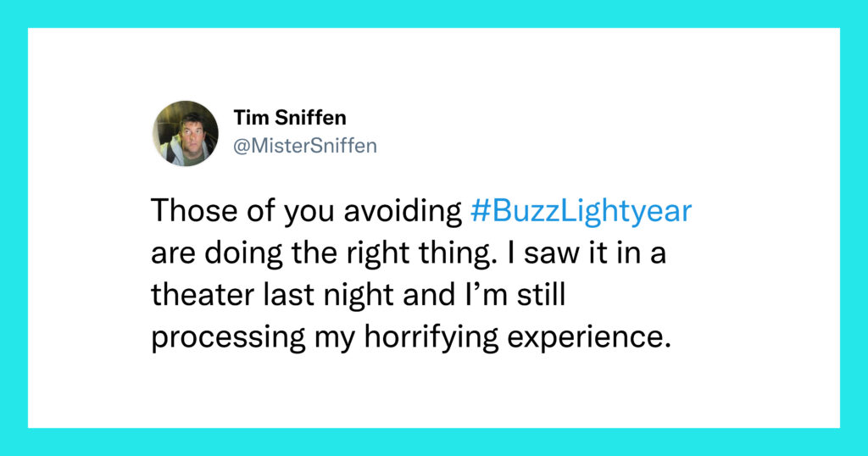868x456 pixels.
Task: Open the @MisterSniffen handle link
Action: (305, 146)
